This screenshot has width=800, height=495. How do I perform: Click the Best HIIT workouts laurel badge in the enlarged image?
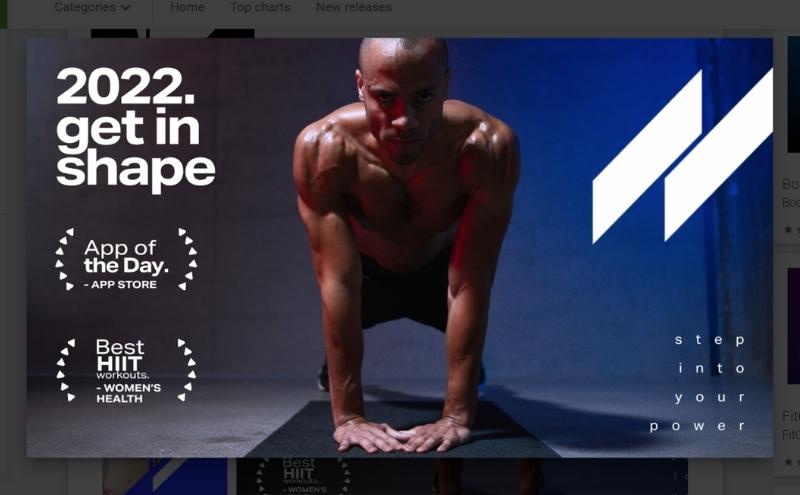pos(126,370)
